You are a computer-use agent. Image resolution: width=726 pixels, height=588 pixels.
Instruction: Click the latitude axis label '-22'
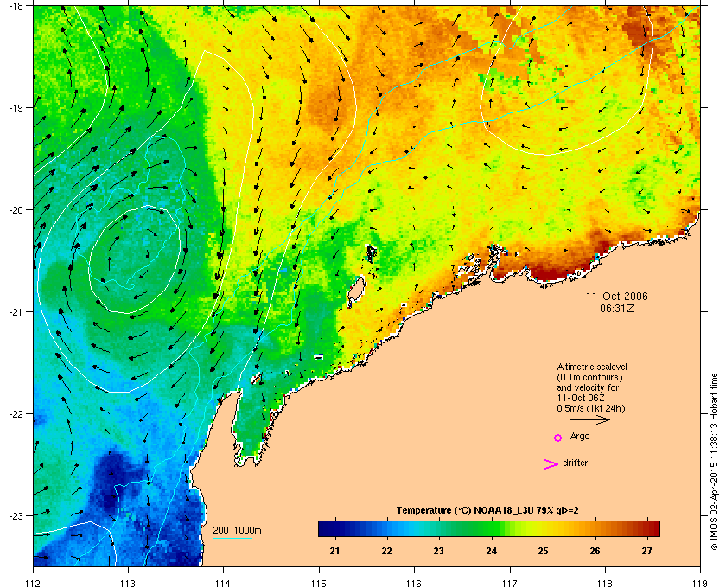16,413
